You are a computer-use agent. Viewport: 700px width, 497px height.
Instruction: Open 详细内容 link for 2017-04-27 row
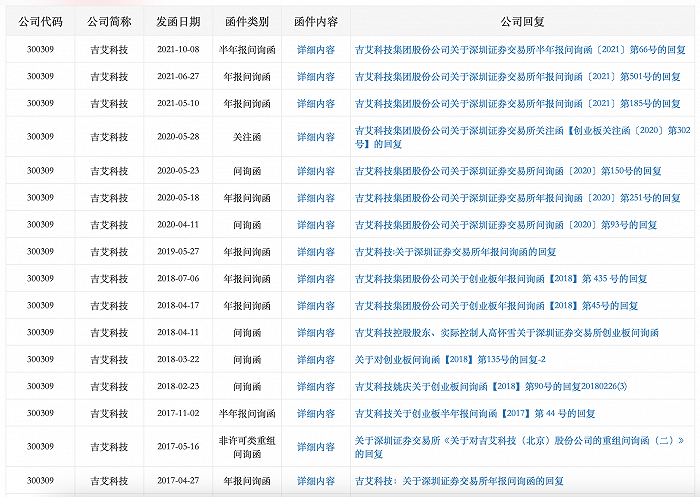coord(316,481)
